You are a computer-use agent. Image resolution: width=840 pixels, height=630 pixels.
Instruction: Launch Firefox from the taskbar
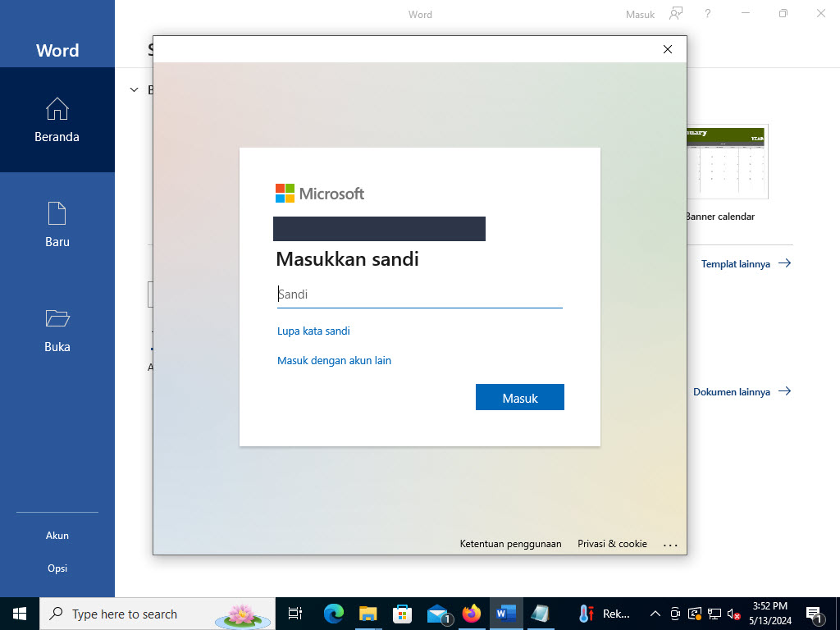click(x=472, y=614)
